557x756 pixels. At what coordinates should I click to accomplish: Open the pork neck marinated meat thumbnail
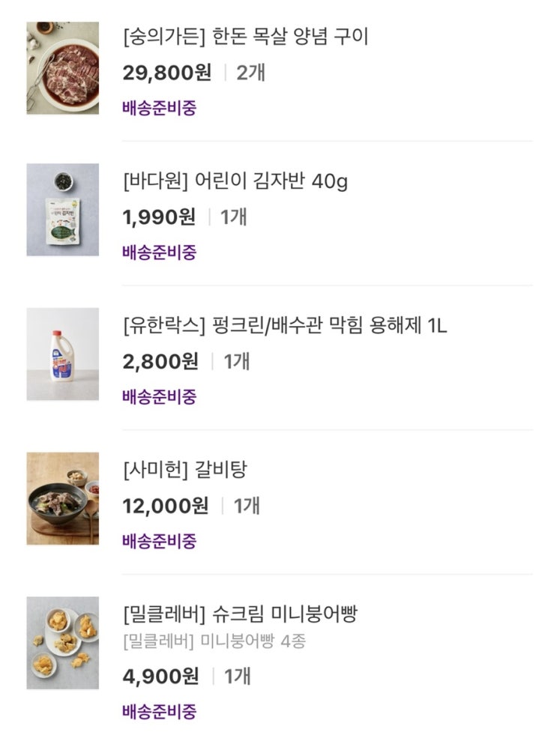63,68
